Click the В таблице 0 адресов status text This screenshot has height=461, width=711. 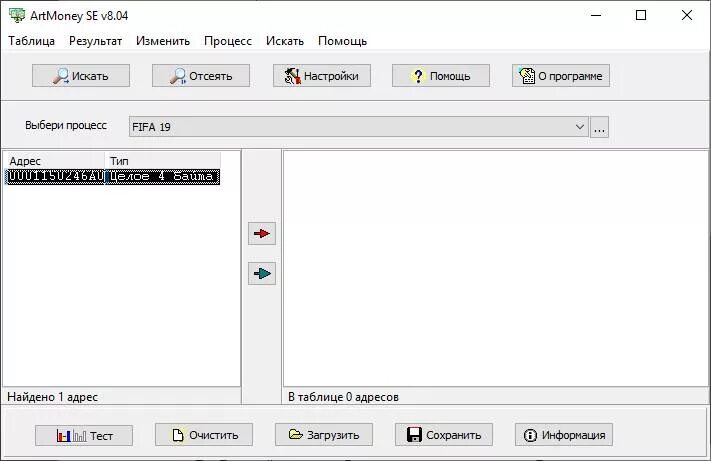(x=343, y=397)
